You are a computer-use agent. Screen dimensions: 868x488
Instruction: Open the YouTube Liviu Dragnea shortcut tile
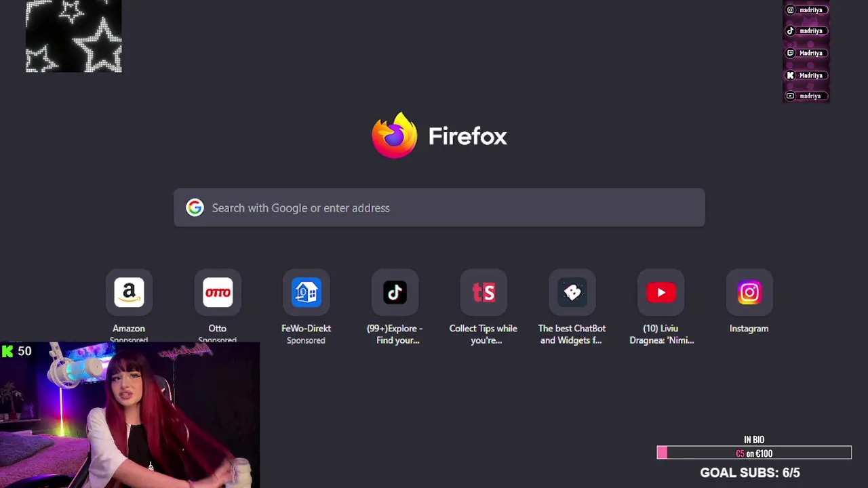click(x=661, y=293)
